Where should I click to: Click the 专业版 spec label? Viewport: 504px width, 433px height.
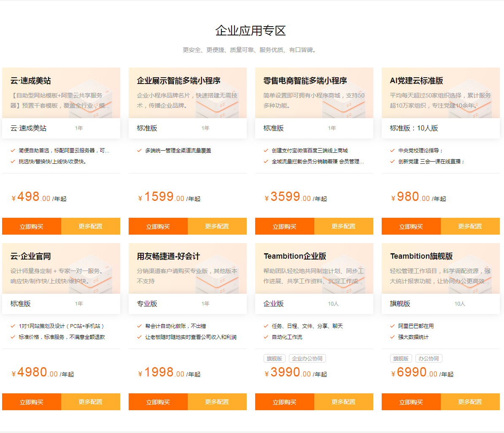tap(147, 304)
